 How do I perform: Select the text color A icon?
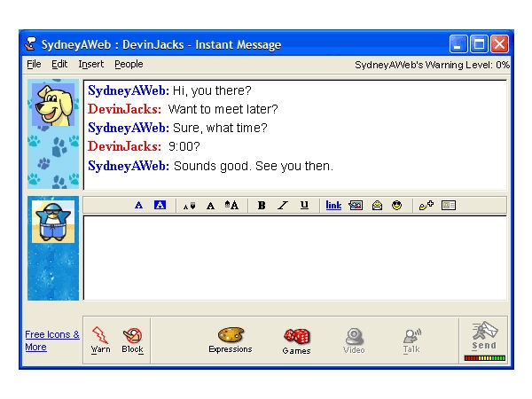click(138, 206)
